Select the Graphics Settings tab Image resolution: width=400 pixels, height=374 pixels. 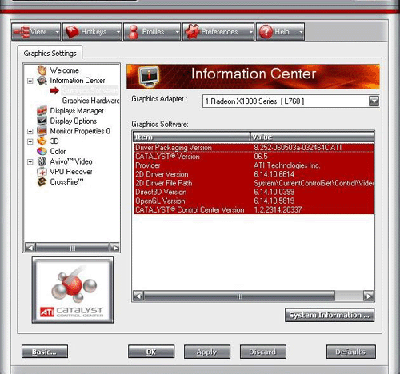point(50,53)
